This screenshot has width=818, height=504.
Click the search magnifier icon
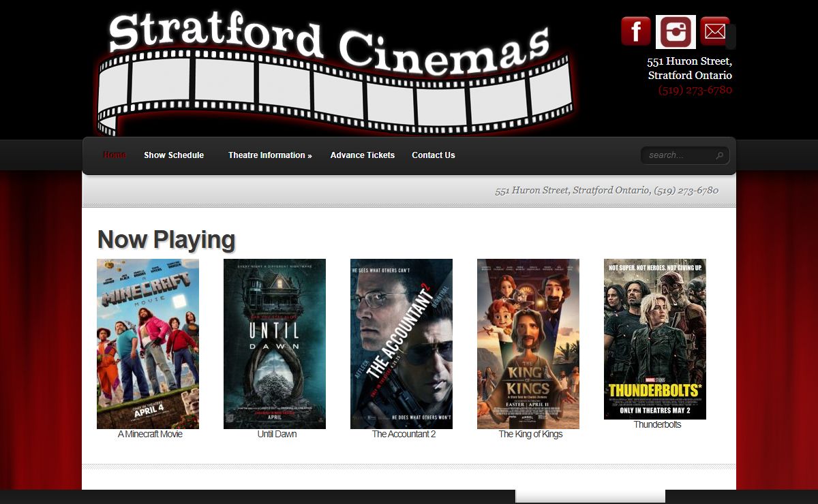[720, 156]
